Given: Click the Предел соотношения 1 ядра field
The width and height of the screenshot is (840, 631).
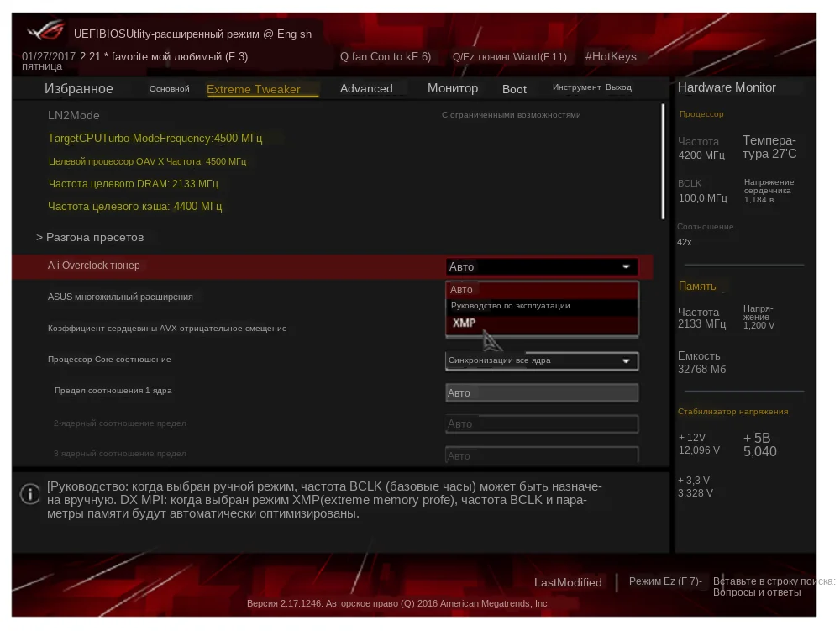Looking at the screenshot, I should coord(542,392).
